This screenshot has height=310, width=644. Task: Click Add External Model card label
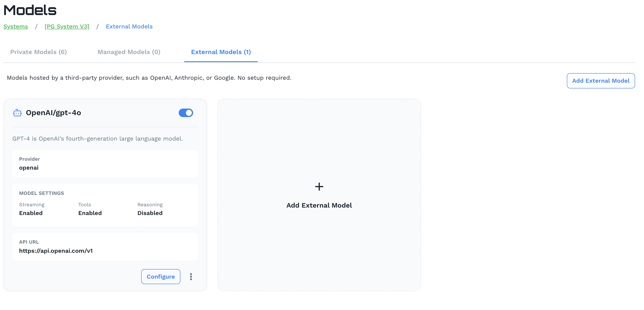(319, 205)
